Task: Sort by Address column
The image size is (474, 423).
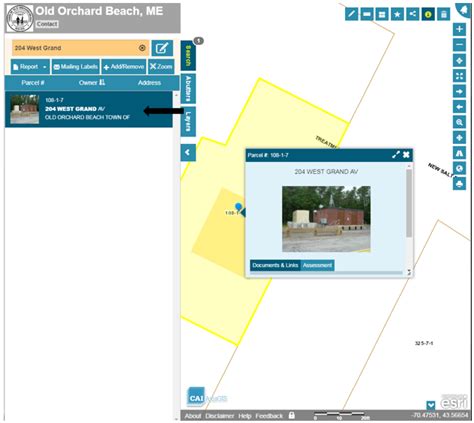Action: tap(149, 83)
